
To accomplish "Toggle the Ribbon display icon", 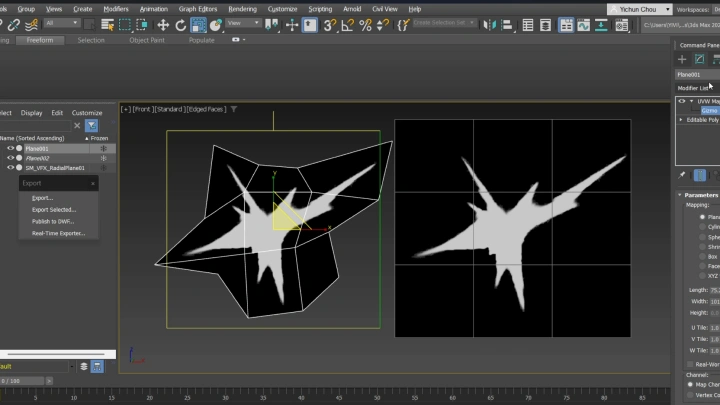I will 566,25.
